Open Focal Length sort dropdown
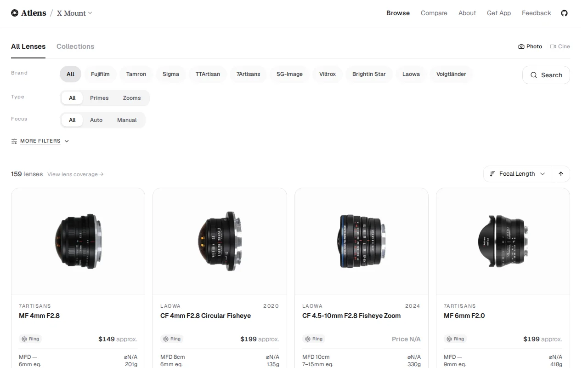The width and height of the screenshot is (588, 368). (x=517, y=174)
